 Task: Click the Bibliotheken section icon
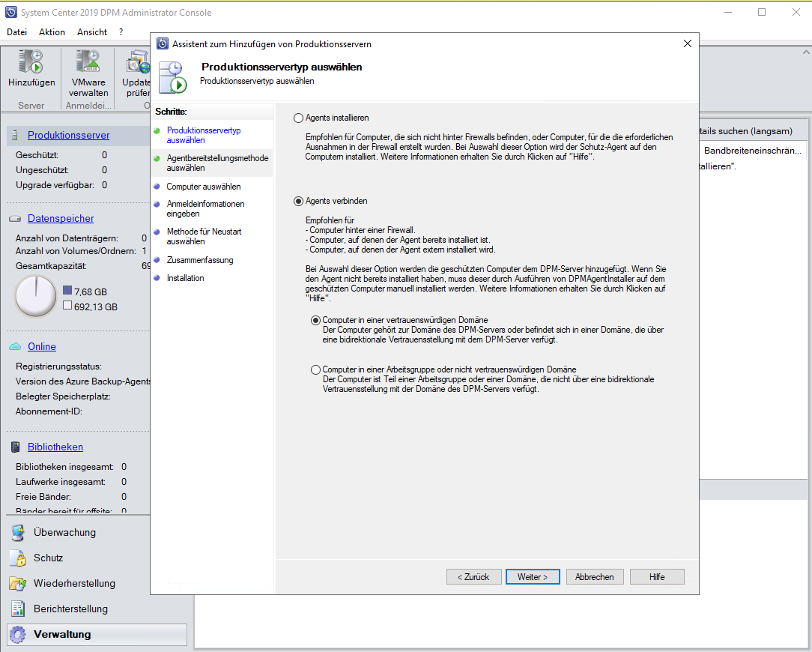[16, 447]
